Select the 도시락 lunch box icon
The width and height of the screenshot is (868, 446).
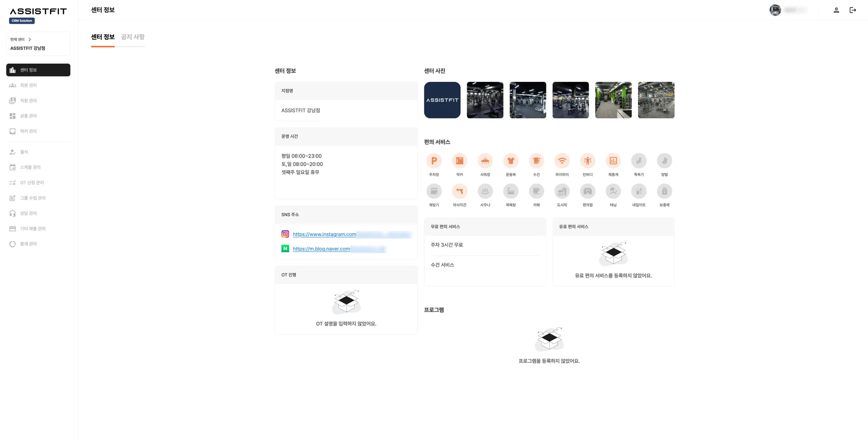pos(562,191)
